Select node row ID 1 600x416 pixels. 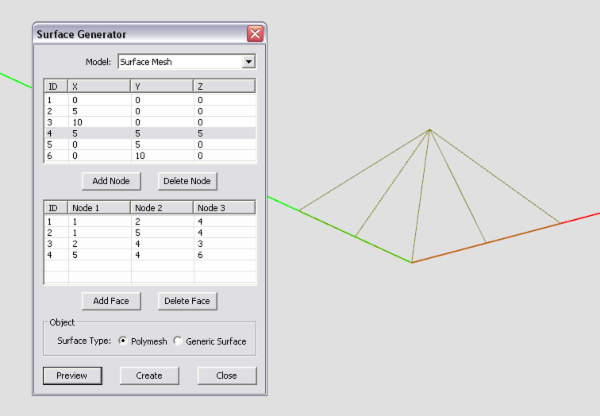click(150, 100)
